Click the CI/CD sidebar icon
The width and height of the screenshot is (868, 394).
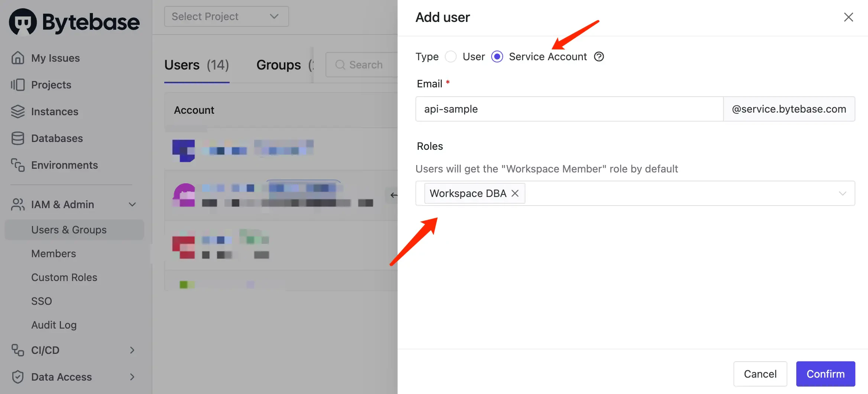(17, 350)
